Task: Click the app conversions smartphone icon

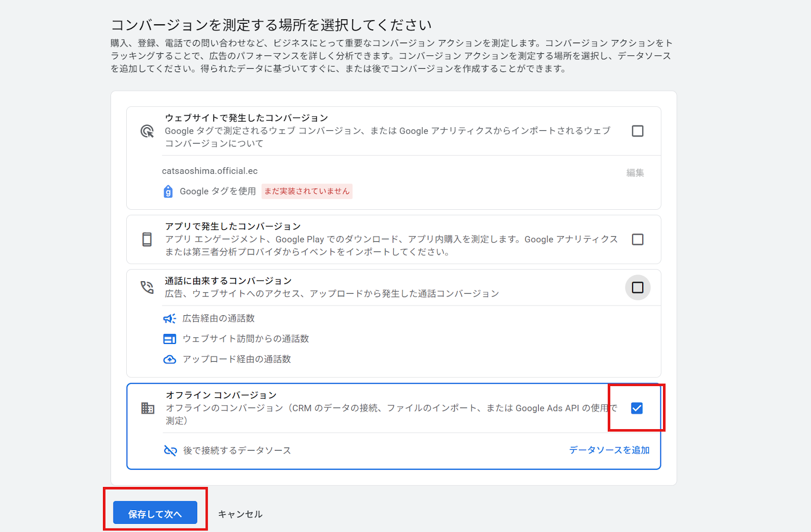Action: [147, 239]
